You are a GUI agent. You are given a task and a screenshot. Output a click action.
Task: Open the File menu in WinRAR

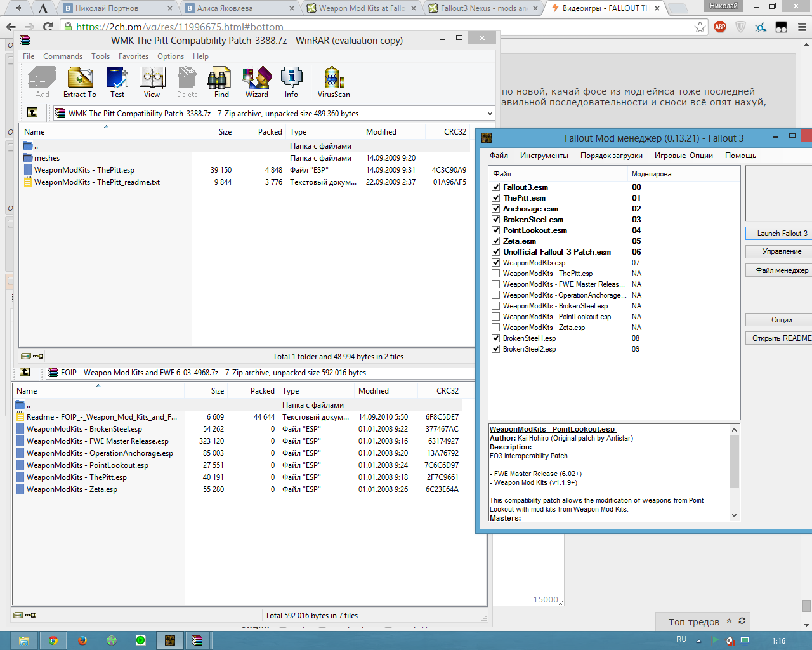(x=29, y=56)
